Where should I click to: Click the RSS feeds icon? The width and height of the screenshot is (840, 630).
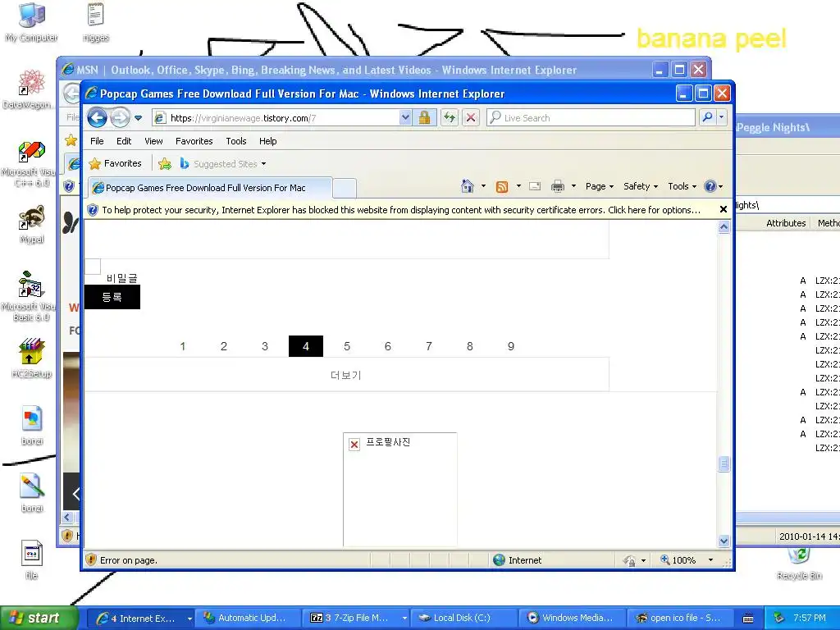click(502, 186)
